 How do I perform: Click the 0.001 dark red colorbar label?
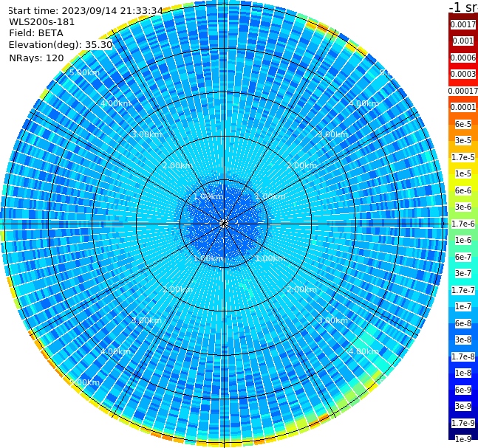[x=462, y=41]
